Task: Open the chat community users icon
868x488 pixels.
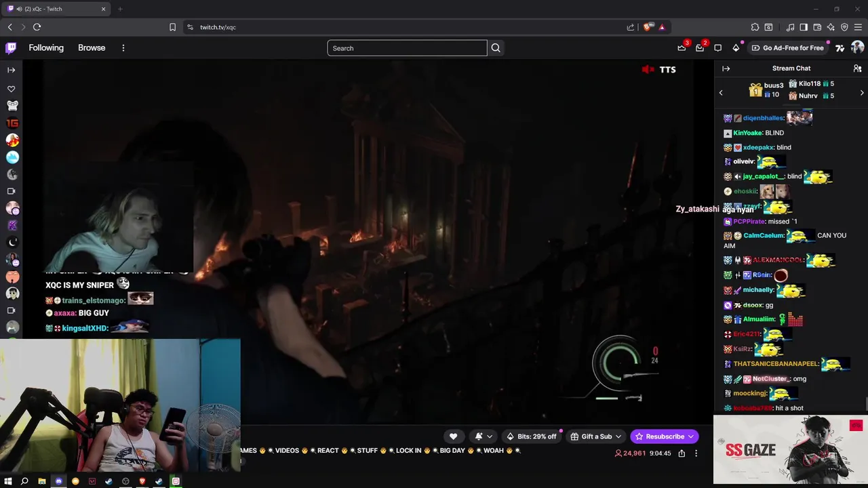Action: [857, 68]
